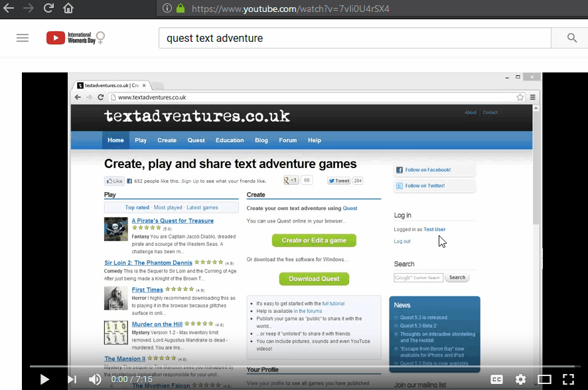Select the Latest games filter
588x390 pixels.
(x=202, y=207)
